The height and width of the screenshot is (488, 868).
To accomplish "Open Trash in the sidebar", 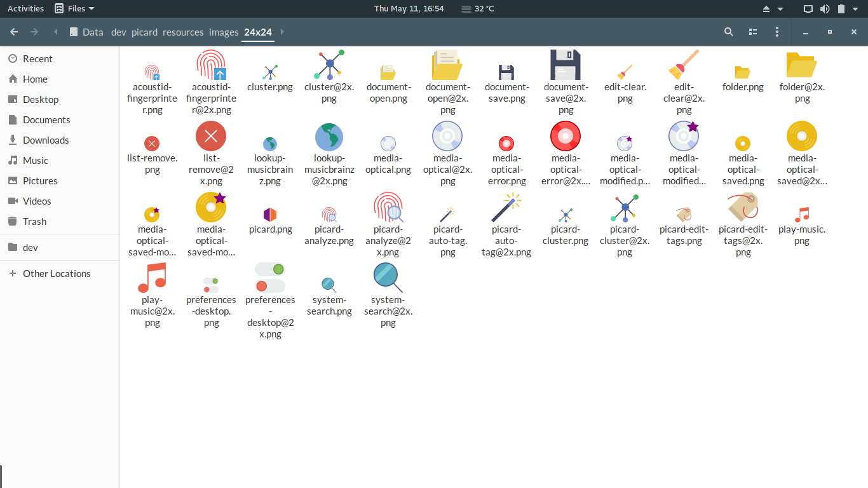I will click(34, 221).
